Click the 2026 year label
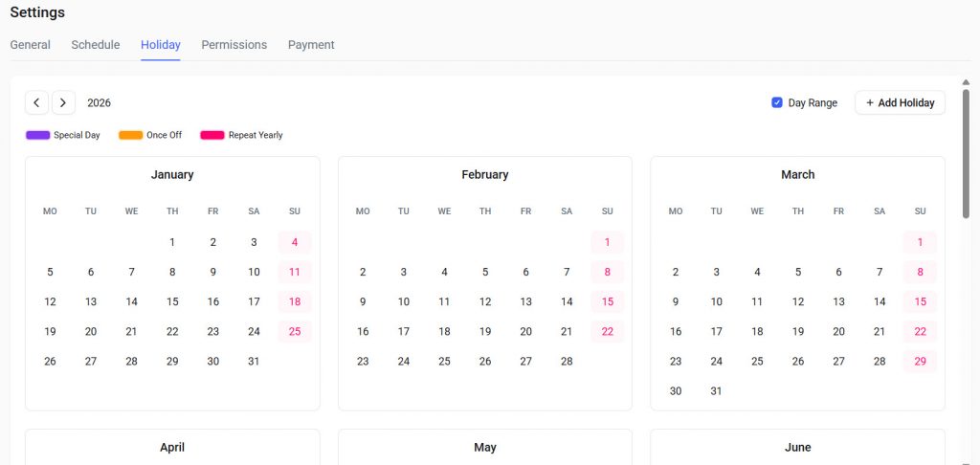 [x=99, y=102]
